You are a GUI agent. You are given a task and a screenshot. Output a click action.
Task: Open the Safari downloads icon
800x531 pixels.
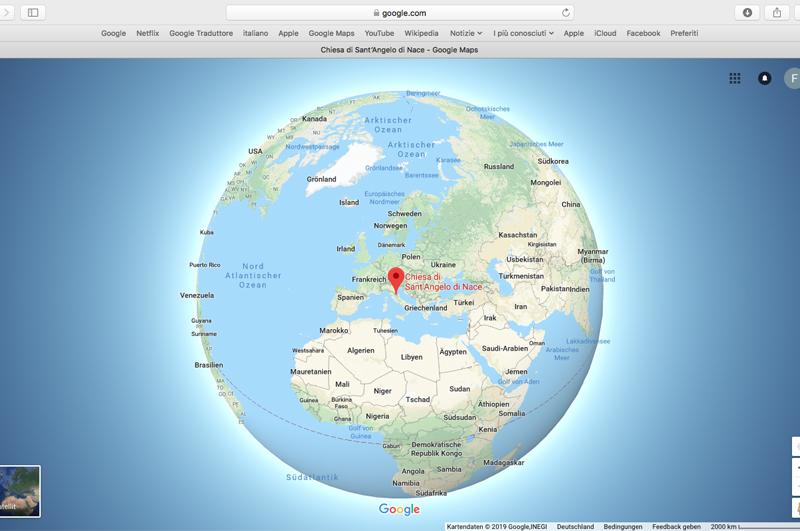[747, 13]
